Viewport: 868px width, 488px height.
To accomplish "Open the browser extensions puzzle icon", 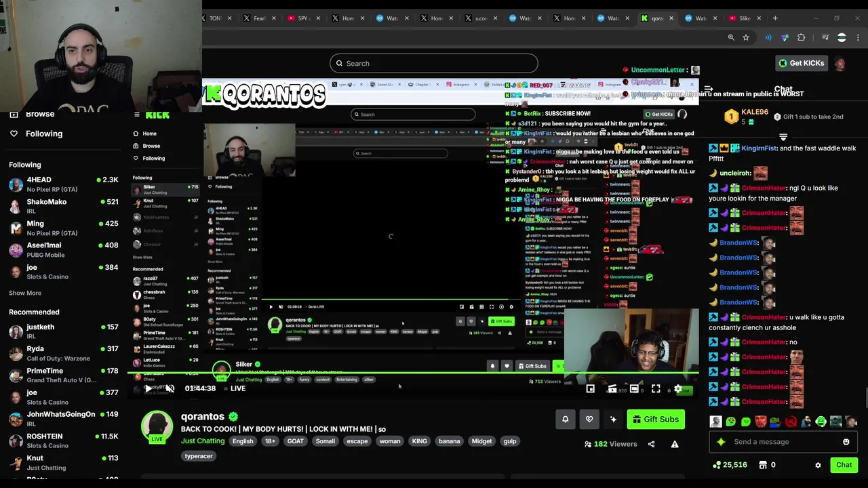I will (x=802, y=38).
